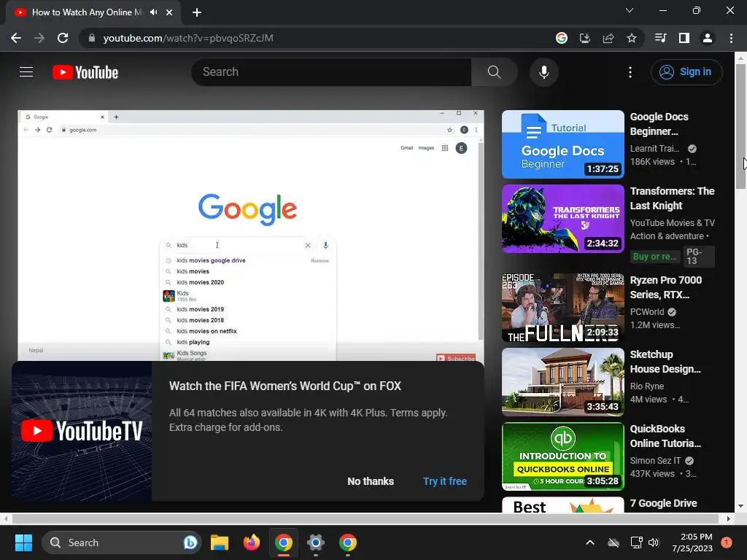The image size is (747, 560).
Task: Click PCWorld channel name
Action: pyautogui.click(x=647, y=312)
